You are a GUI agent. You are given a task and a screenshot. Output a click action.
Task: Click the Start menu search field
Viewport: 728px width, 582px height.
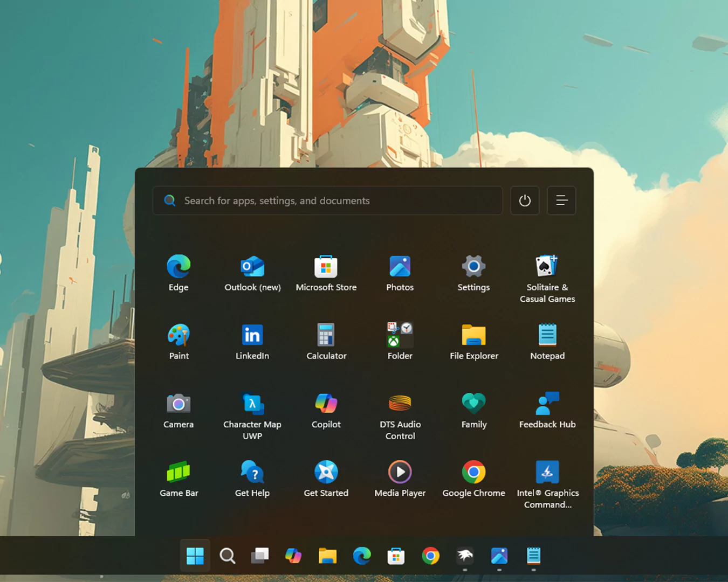pyautogui.click(x=327, y=200)
